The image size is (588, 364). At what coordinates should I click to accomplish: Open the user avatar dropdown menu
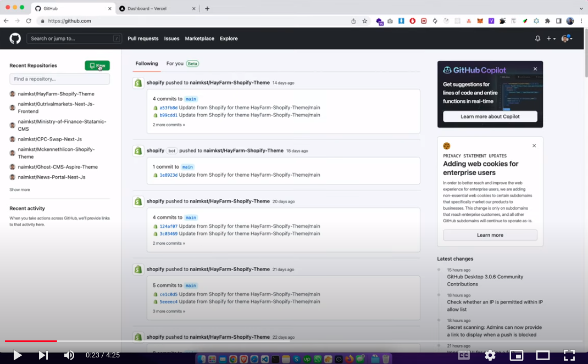click(x=567, y=38)
